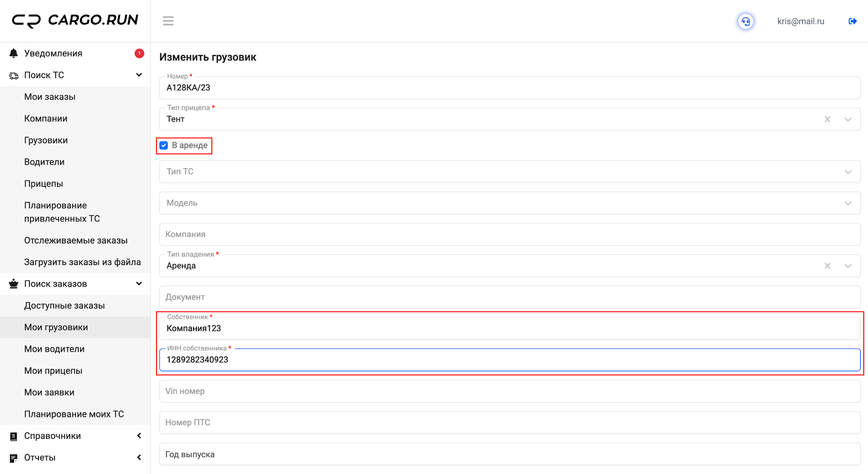The height and width of the screenshot is (474, 868).
Task: Click the CARGO.RUN logo
Action: coord(75,21)
